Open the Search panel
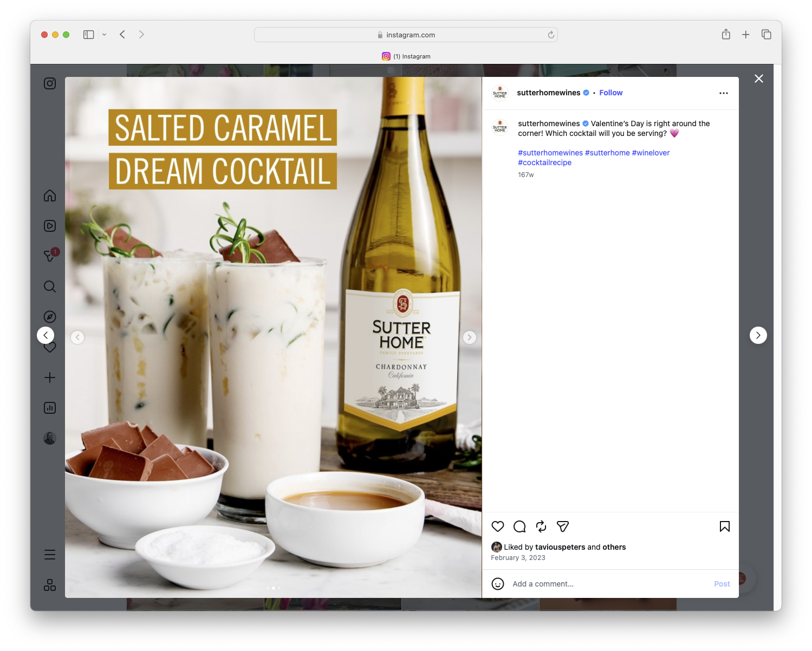The image size is (812, 651). click(x=49, y=287)
